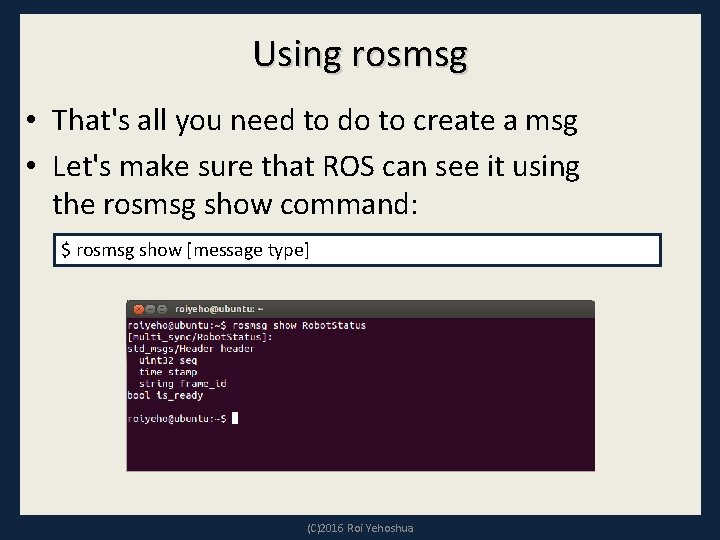Image resolution: width=720 pixels, height=540 pixels.
Task: Click the second bullet point marker
Action: coord(31,166)
